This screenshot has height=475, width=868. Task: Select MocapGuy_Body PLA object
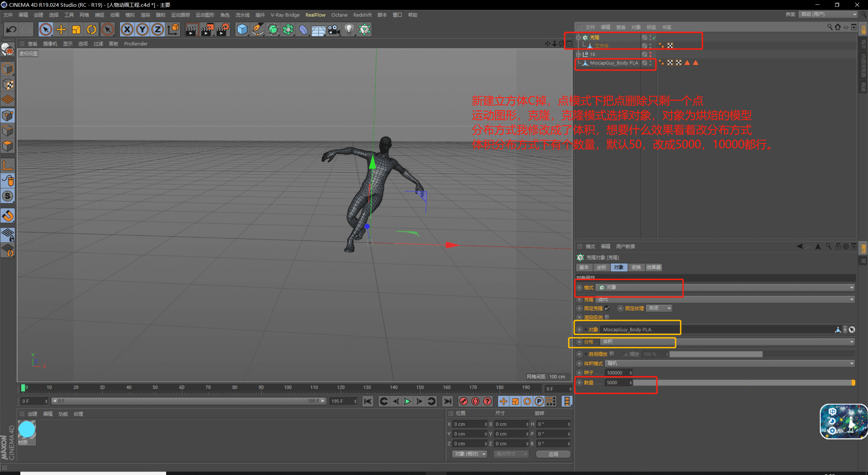(x=614, y=63)
